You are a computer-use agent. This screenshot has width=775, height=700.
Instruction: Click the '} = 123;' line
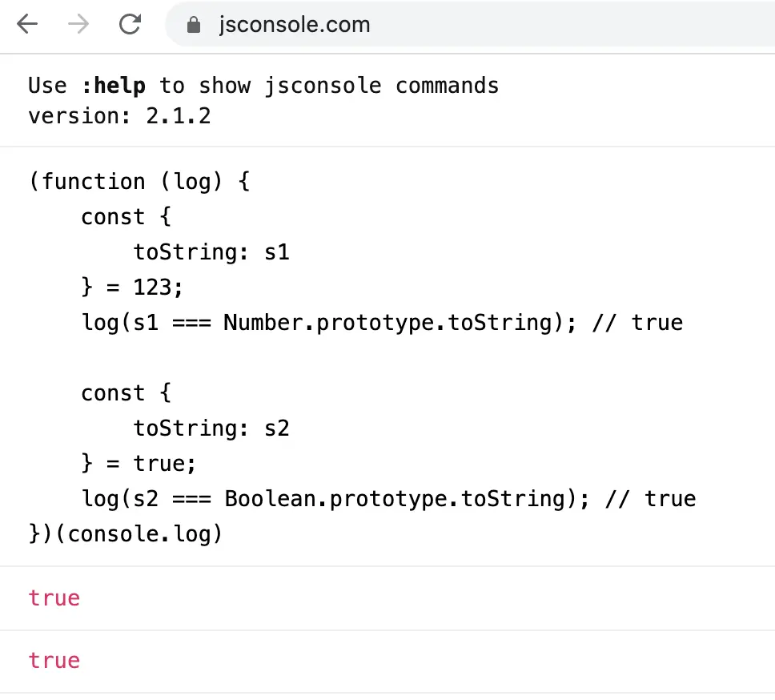click(x=132, y=288)
